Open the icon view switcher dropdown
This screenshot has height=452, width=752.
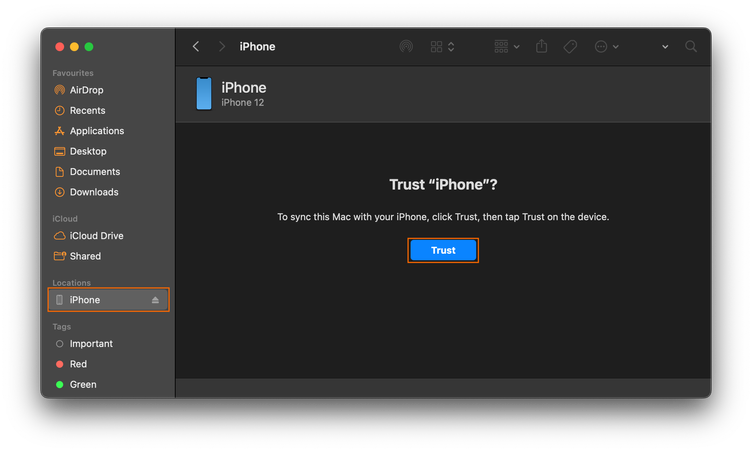[442, 47]
